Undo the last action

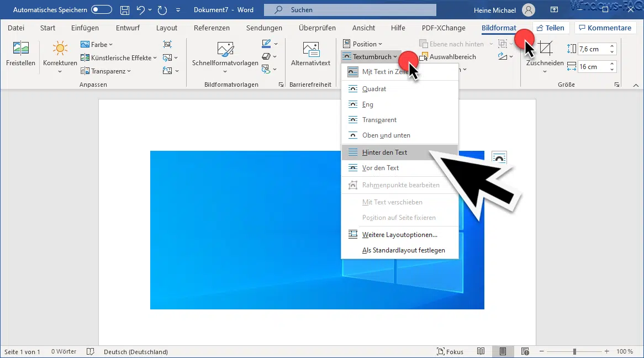[x=140, y=10]
